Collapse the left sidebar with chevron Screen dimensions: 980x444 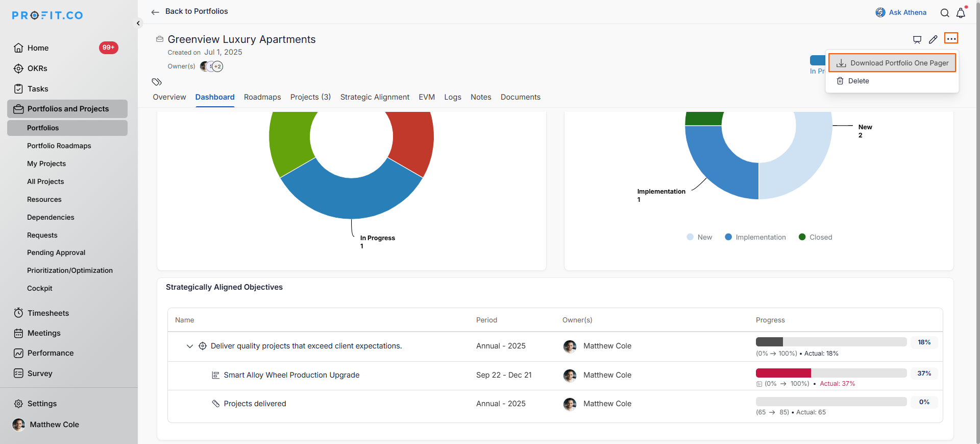tap(138, 23)
